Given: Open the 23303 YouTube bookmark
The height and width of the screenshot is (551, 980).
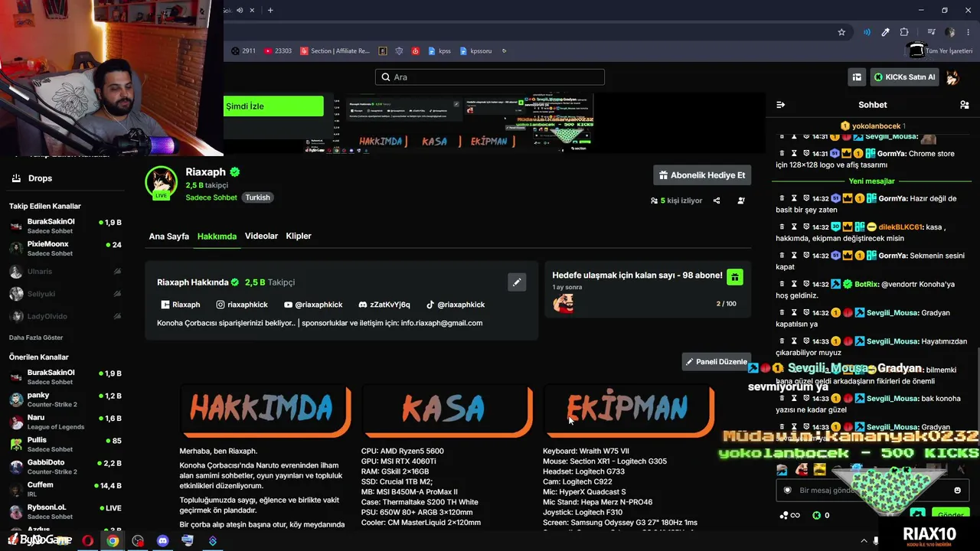Looking at the screenshot, I should (278, 51).
